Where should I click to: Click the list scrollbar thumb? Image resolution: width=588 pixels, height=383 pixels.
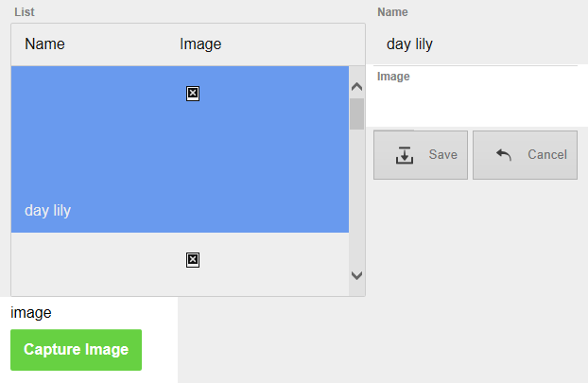(356, 114)
